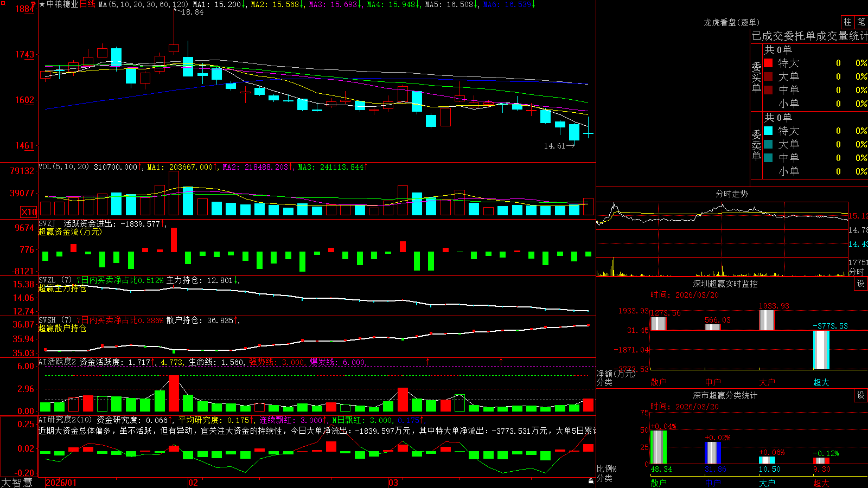Click blue 中户 ratio bar
Screen dimensions: 868x488
pos(713,453)
